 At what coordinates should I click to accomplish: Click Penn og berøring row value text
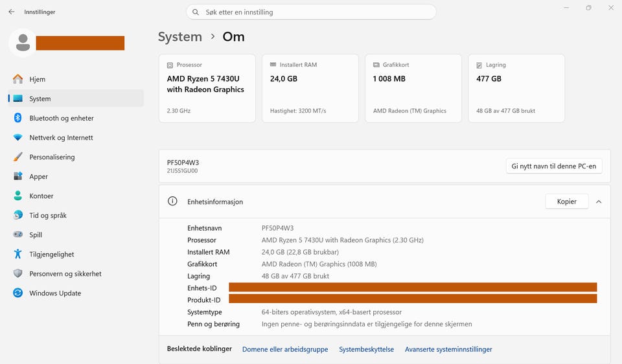[x=367, y=324]
